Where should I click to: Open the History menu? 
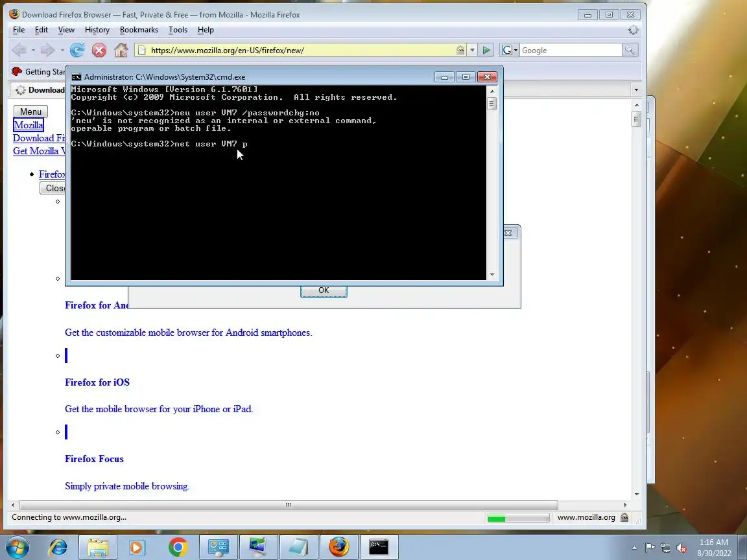click(x=97, y=30)
